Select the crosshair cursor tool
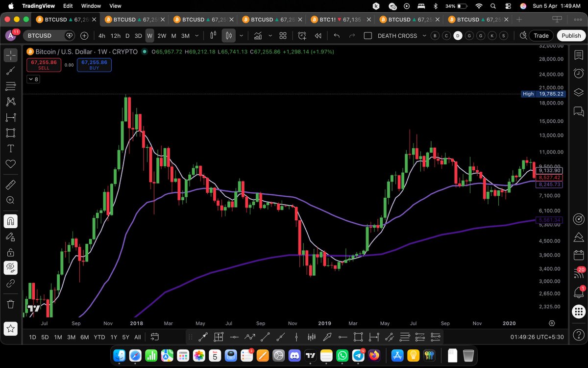 [11, 55]
